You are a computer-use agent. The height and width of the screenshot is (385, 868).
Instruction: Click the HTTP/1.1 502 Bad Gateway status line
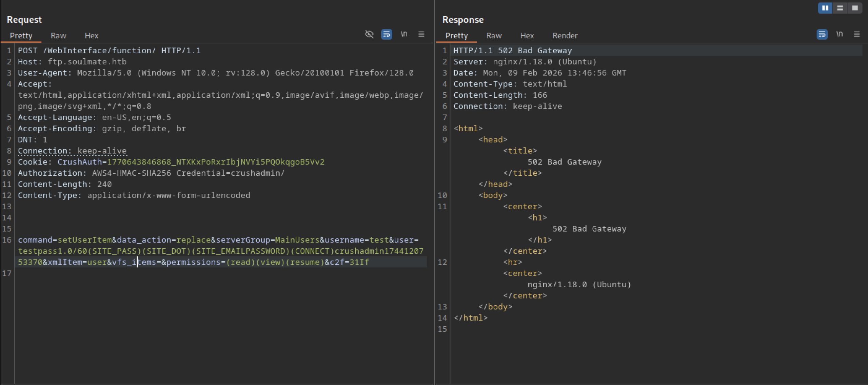(x=512, y=51)
